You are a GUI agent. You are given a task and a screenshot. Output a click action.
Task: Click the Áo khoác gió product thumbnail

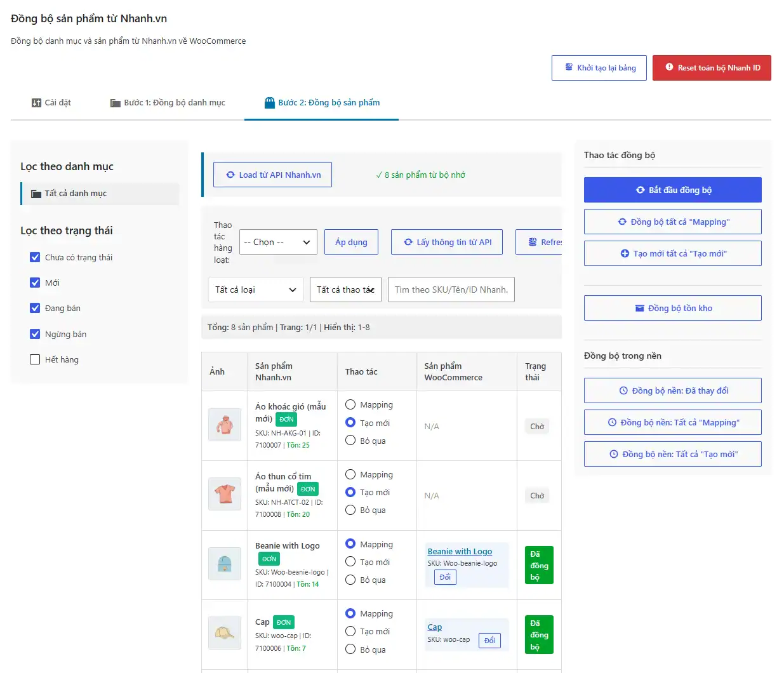tap(225, 425)
